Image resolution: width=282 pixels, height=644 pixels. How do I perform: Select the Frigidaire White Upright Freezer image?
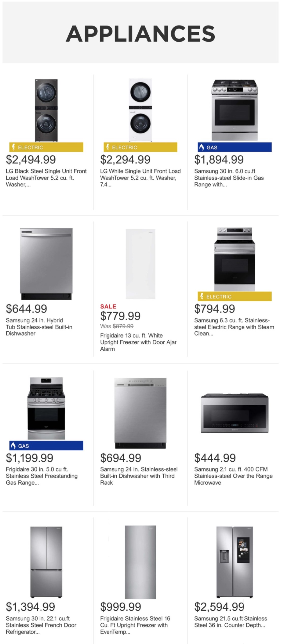coord(140,264)
